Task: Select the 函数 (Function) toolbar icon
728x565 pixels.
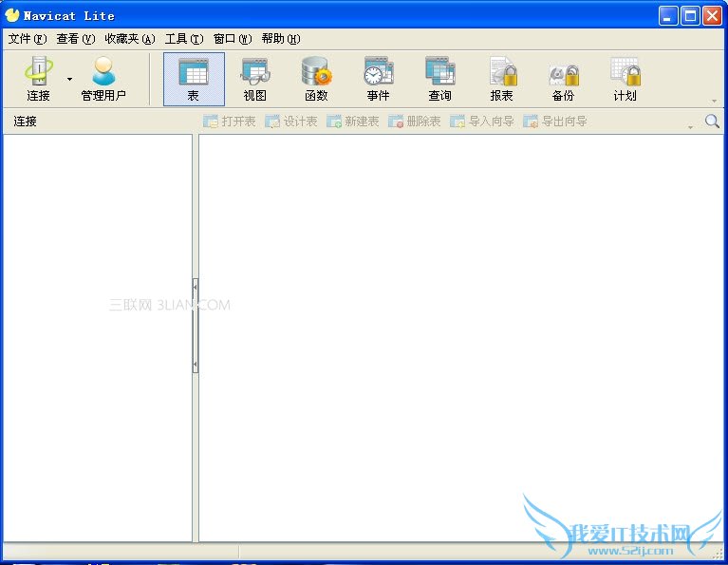Action: (316, 79)
